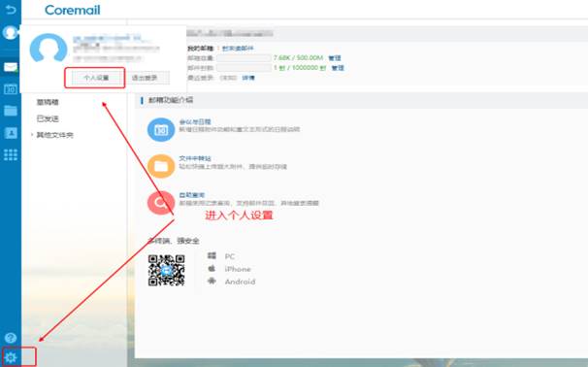Open the contacts icon in the sidebar
The width and height of the screenshot is (588, 367).
point(11,133)
